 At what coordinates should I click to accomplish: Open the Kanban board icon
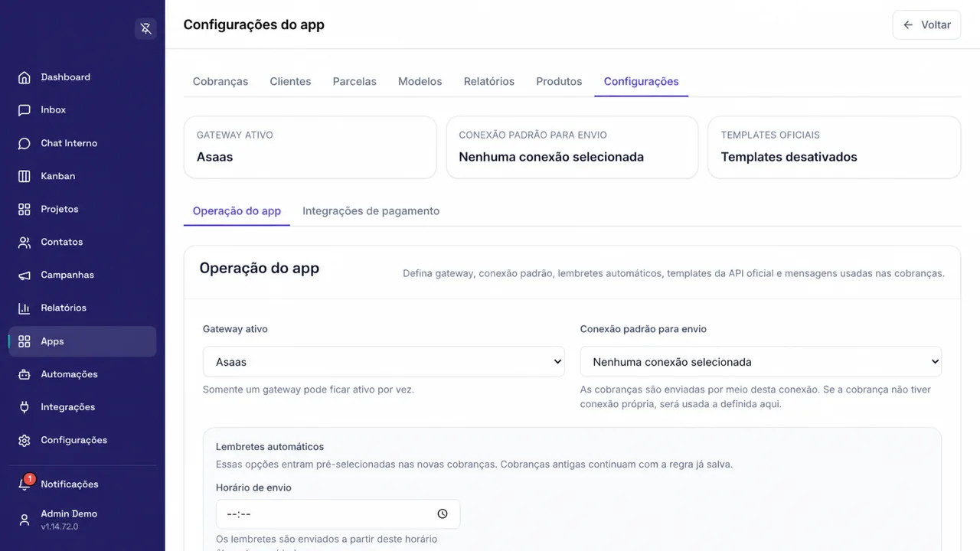click(x=24, y=176)
